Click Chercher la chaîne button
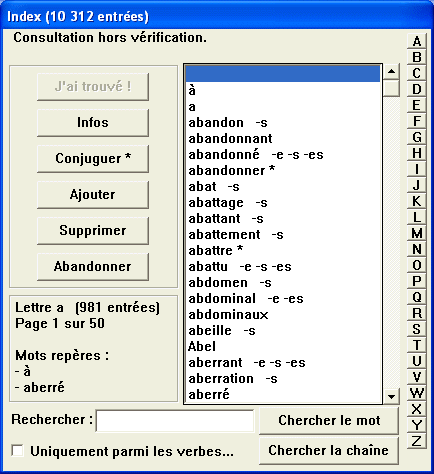The image size is (434, 474). 329,450
